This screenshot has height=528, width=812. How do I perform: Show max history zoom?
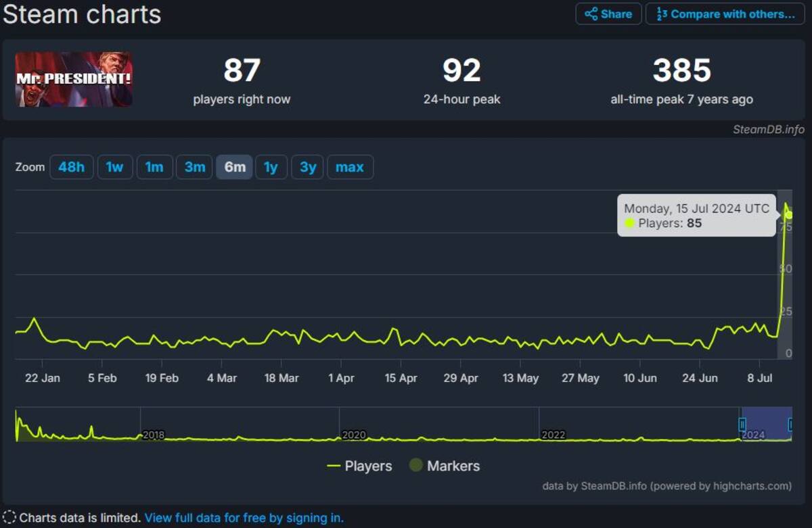pyautogui.click(x=350, y=167)
